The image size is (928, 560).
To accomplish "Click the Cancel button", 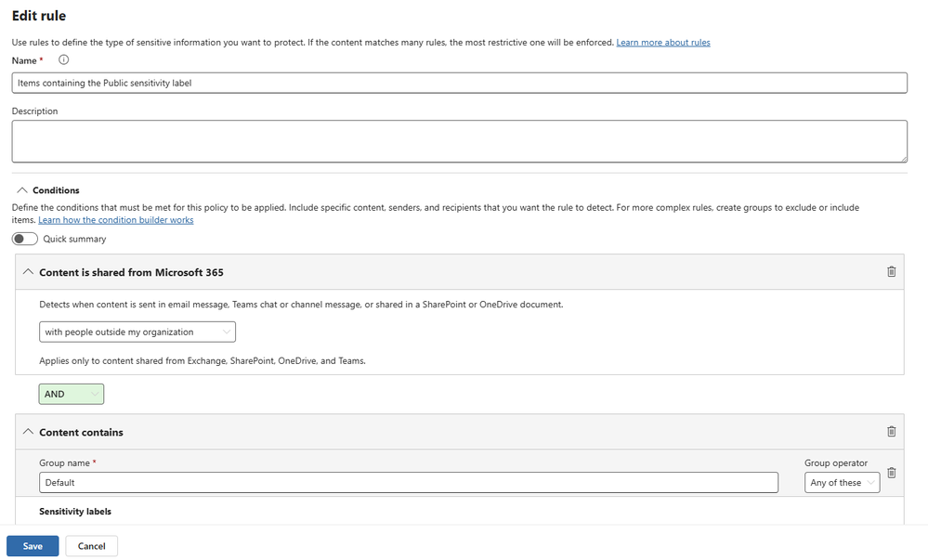I will (x=91, y=546).
